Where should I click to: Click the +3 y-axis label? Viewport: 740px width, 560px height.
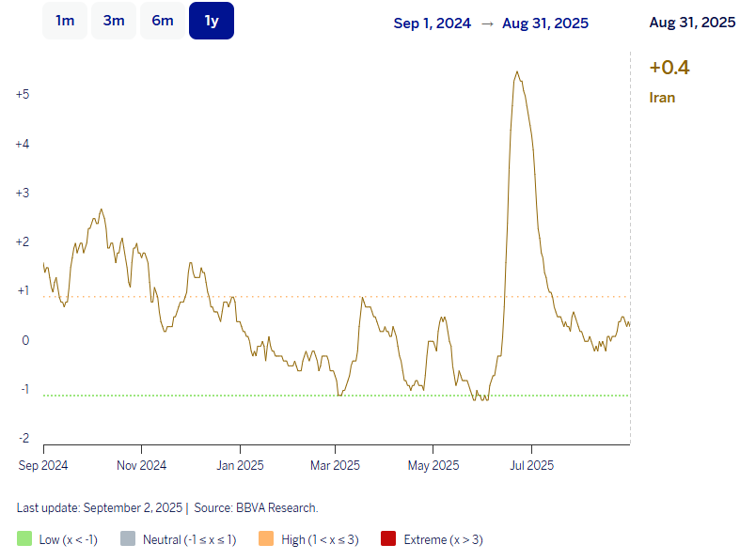pos(23,193)
